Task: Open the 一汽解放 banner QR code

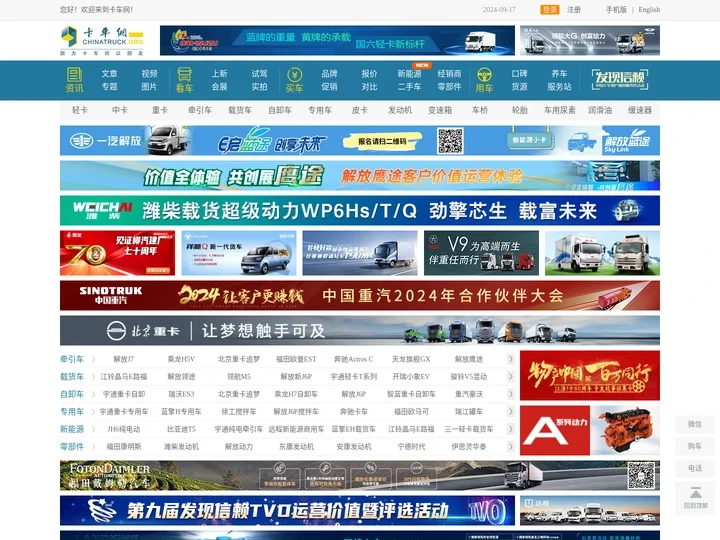Action: point(450,141)
